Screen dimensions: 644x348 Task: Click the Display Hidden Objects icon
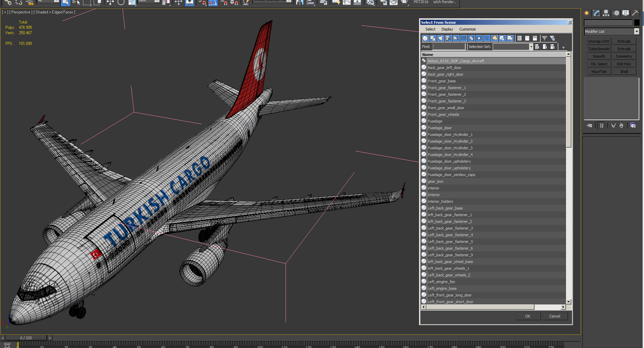click(510, 38)
